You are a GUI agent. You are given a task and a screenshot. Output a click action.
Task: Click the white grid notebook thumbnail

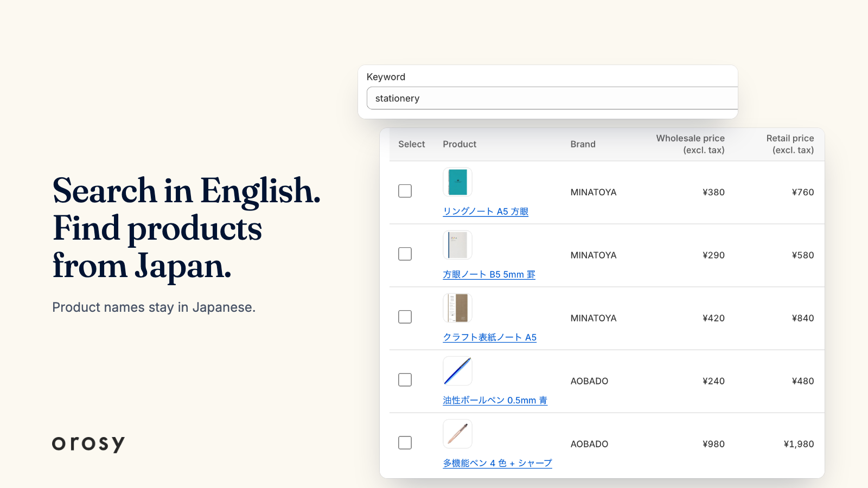[457, 245]
